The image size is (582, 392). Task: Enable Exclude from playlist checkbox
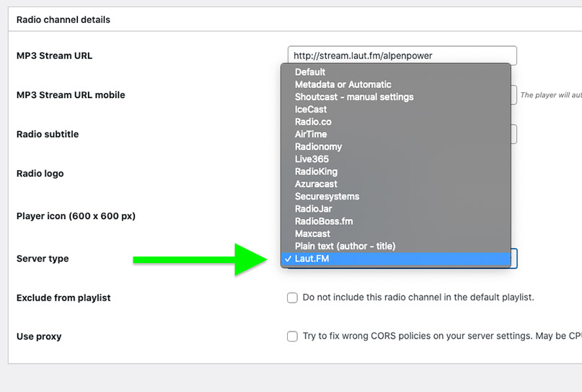(x=292, y=298)
